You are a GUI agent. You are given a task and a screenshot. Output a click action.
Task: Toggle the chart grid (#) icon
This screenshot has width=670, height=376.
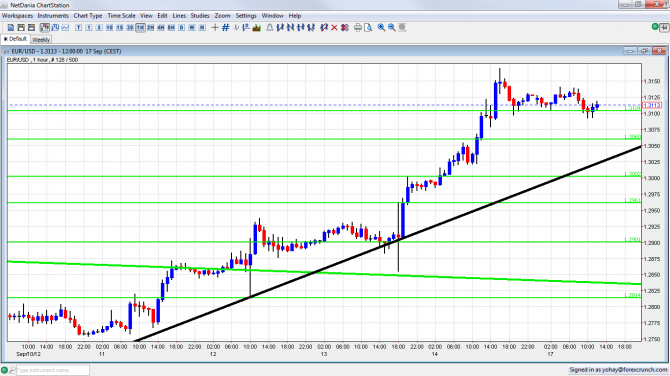226,27
